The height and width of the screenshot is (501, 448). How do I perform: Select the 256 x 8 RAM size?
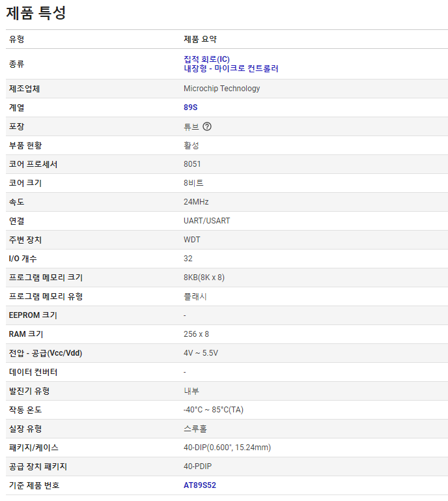(197, 334)
